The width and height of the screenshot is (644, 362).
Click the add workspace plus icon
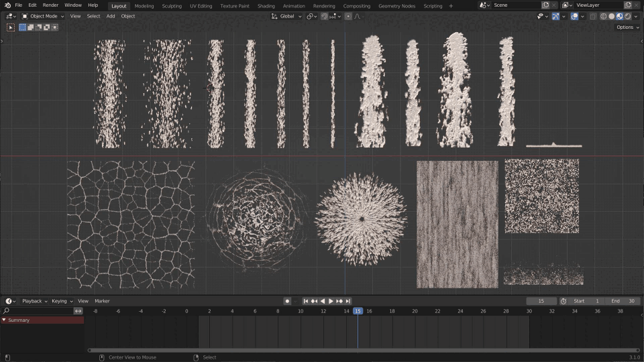coord(451,5)
